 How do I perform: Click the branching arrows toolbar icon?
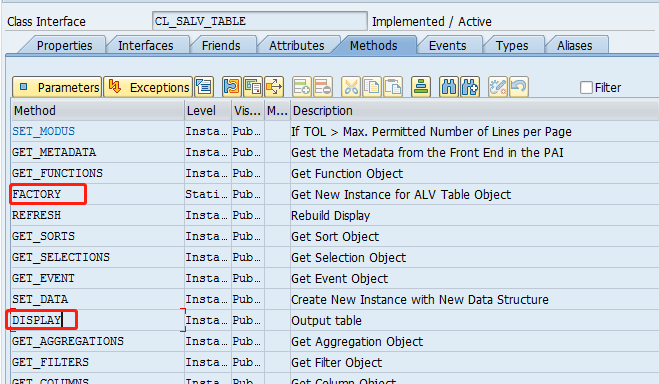point(274,87)
